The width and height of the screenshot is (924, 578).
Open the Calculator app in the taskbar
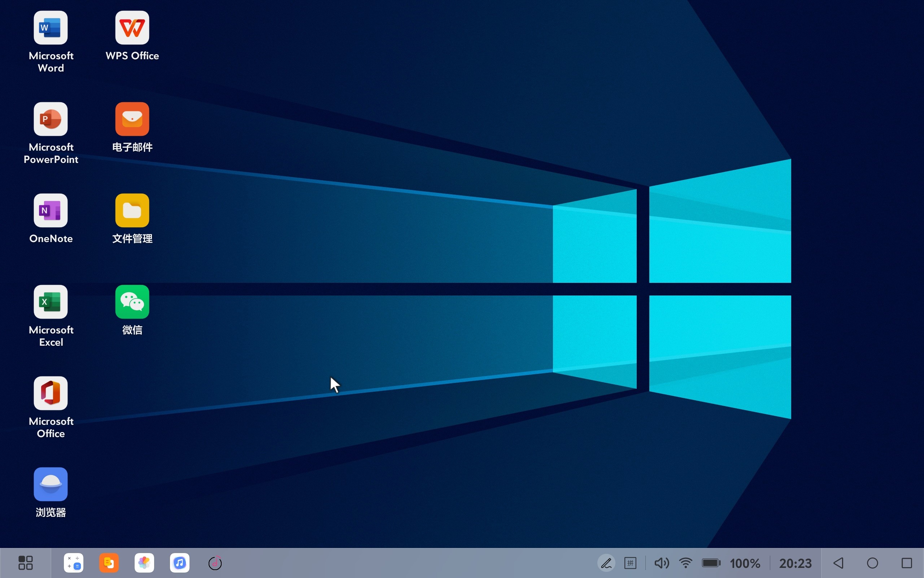(x=74, y=563)
